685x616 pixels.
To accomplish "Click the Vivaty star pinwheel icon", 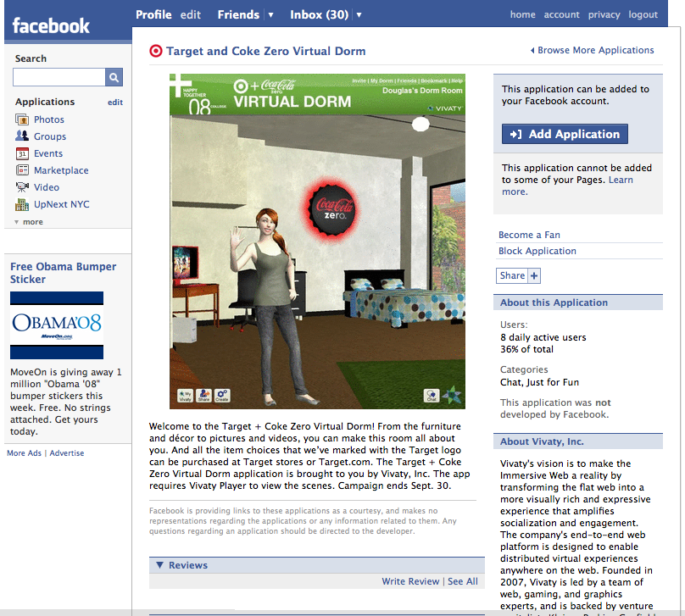I will [x=452, y=395].
